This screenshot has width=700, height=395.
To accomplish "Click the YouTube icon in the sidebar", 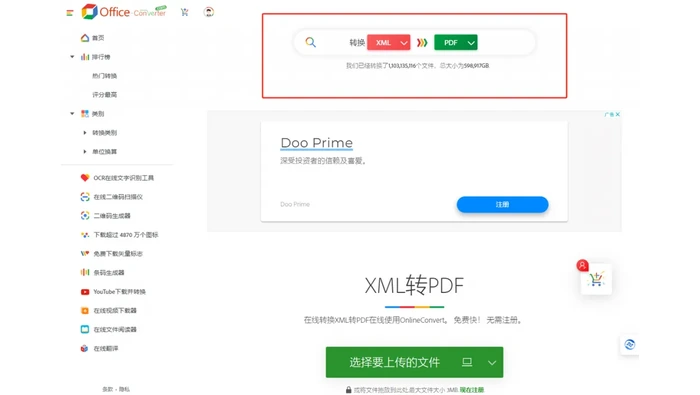I will pos(85,291).
